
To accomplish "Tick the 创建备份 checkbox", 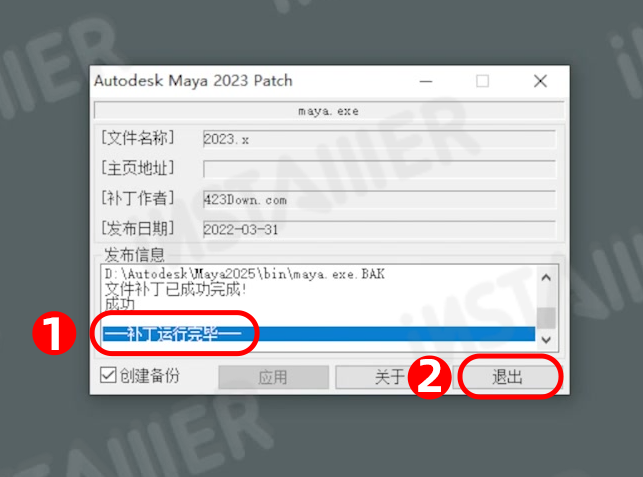I will point(108,375).
